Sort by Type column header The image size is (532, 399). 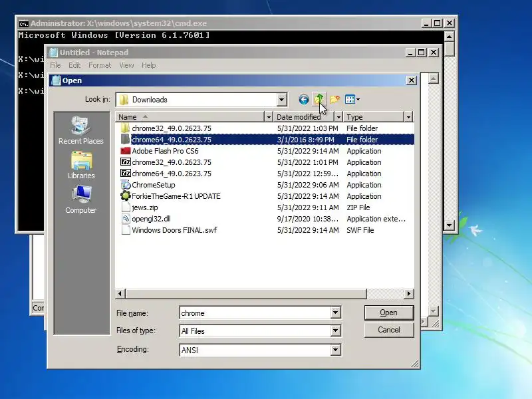(x=373, y=117)
